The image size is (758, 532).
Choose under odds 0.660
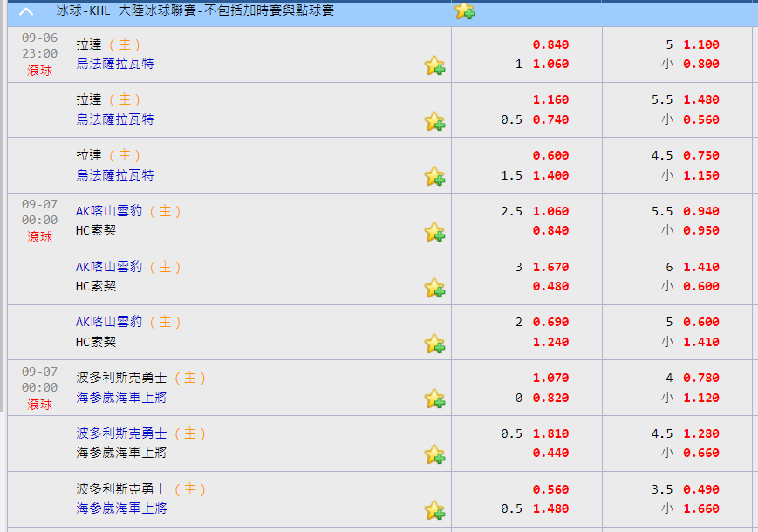(701, 453)
